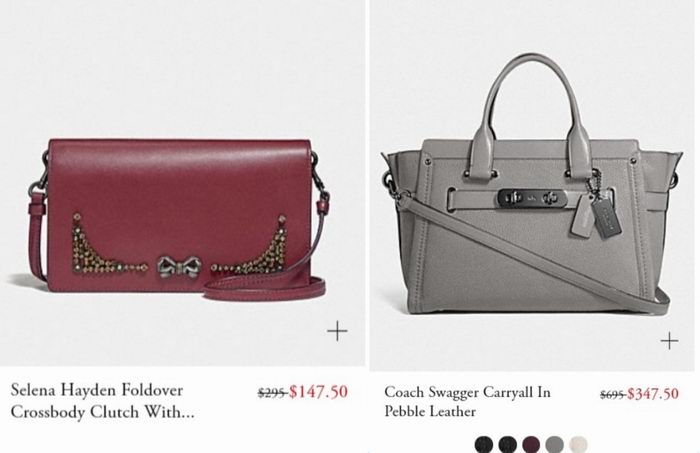Select the first black color swatch
This screenshot has height=453, width=700.
[x=483, y=445]
